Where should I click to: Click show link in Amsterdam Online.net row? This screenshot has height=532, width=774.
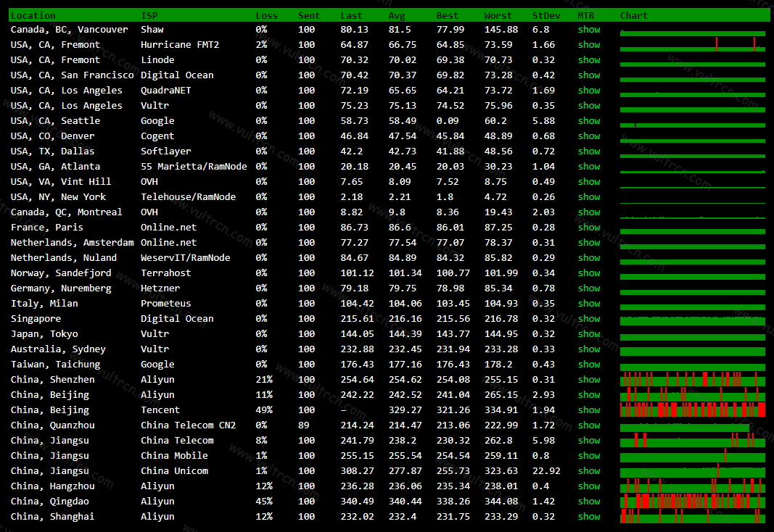coord(589,243)
